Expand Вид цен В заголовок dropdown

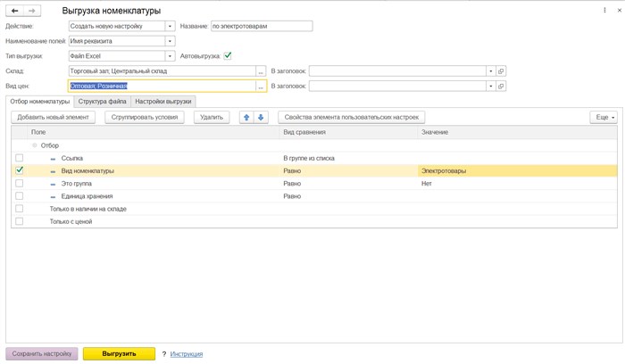coord(491,86)
